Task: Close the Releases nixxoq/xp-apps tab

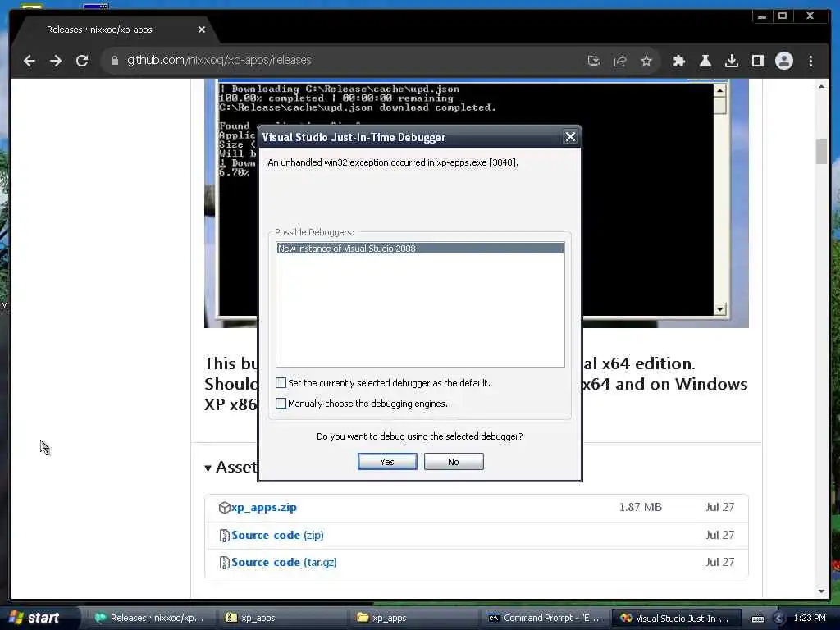Action: (202, 30)
